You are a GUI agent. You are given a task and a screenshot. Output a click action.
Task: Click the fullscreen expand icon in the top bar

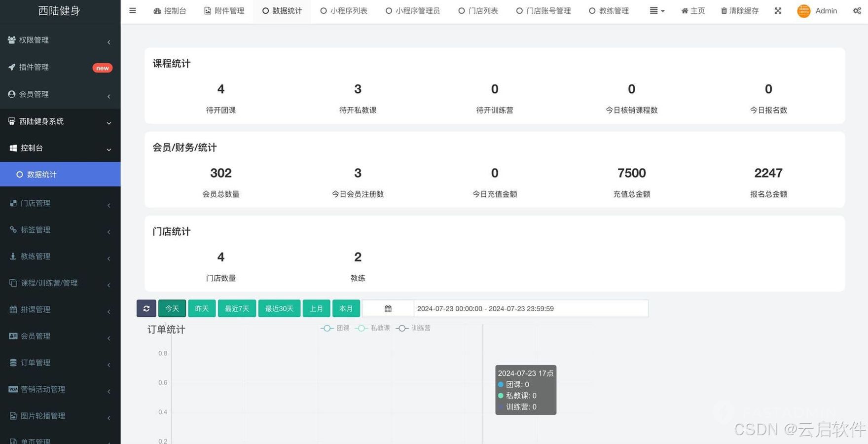click(x=778, y=10)
